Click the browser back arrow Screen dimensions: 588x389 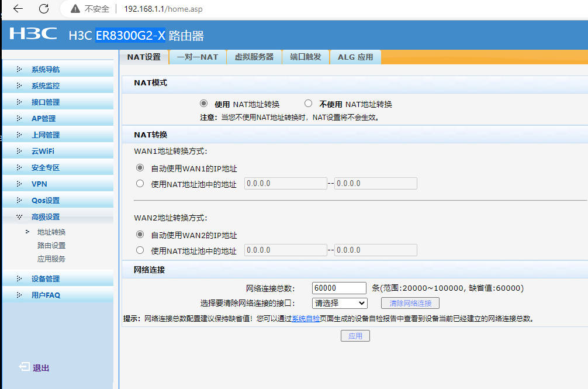(18, 9)
